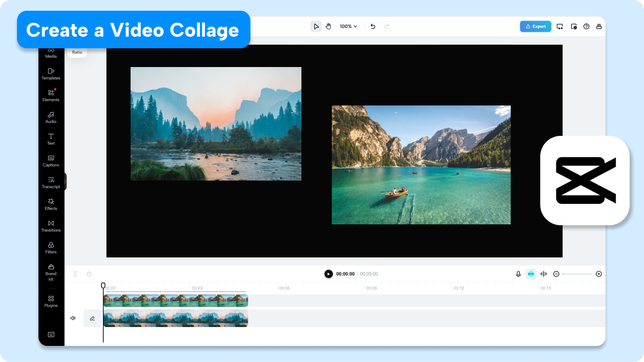Open the Captions panel

pyautogui.click(x=51, y=161)
